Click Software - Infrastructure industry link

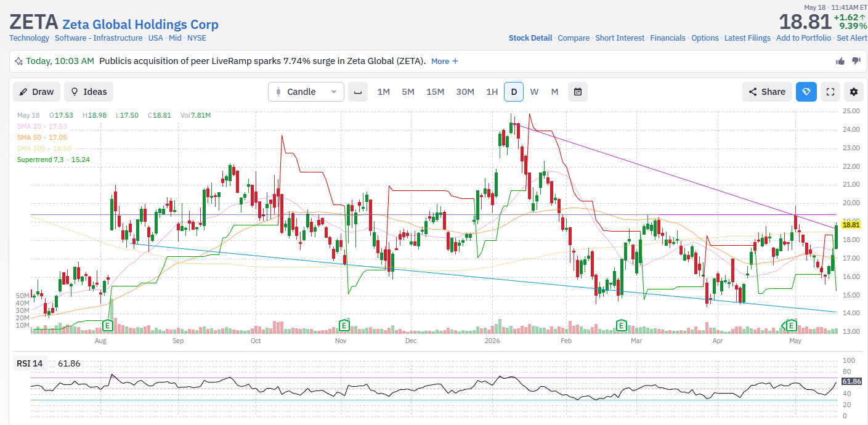click(99, 38)
